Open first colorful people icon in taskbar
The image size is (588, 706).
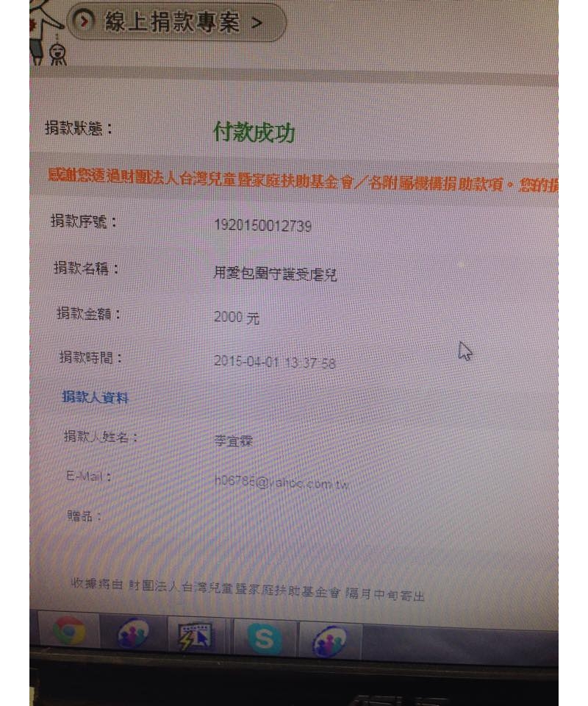pos(133,632)
